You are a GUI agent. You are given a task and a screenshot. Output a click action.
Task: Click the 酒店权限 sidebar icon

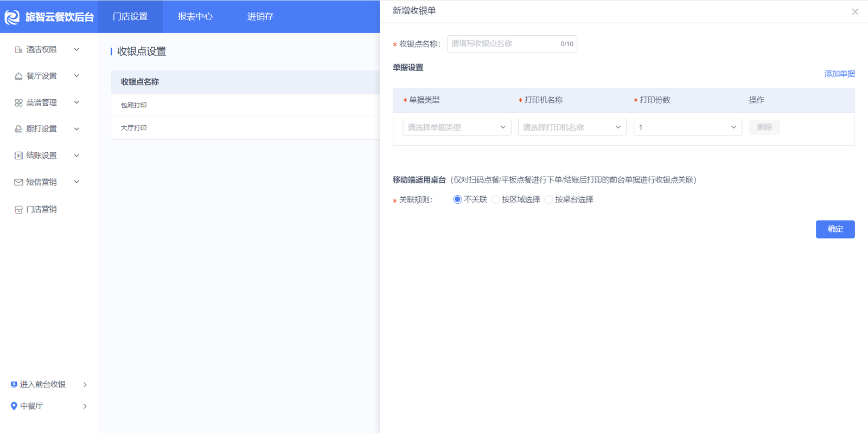pos(18,49)
